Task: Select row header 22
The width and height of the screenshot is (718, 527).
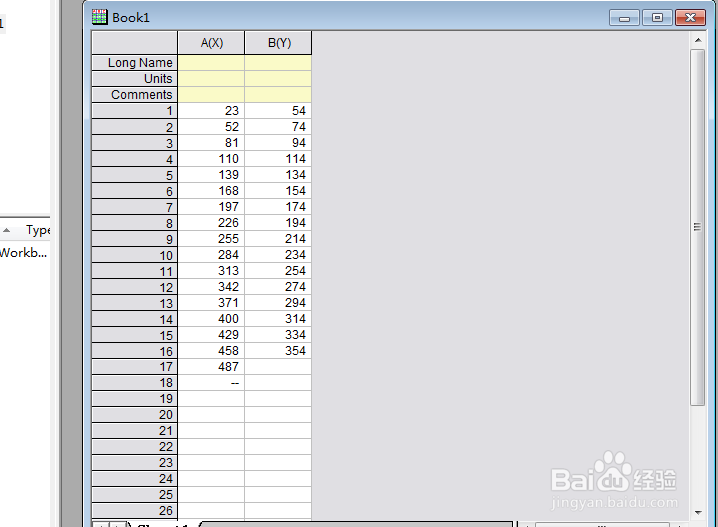Action: [135, 447]
